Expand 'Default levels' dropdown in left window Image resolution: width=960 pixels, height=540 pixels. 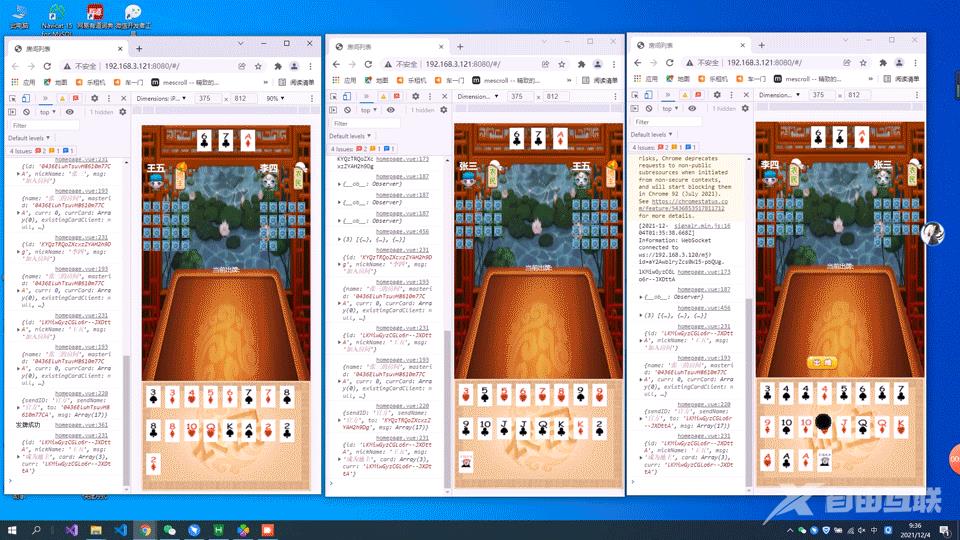tap(29, 138)
